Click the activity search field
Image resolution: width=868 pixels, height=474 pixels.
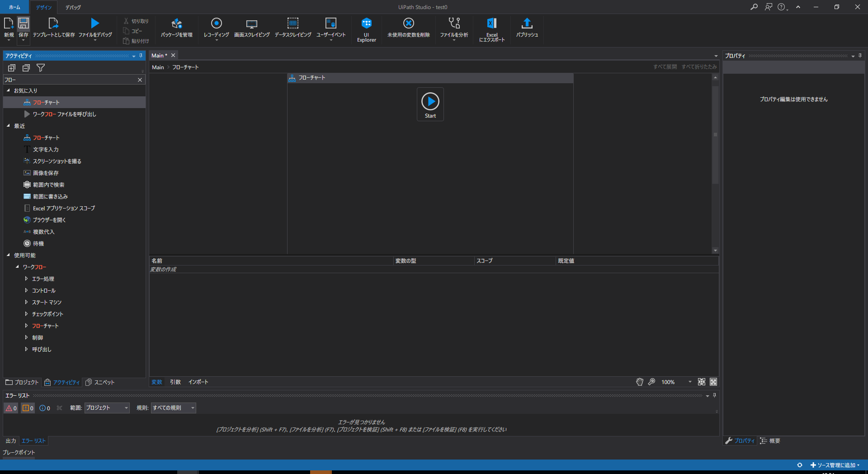click(70, 80)
